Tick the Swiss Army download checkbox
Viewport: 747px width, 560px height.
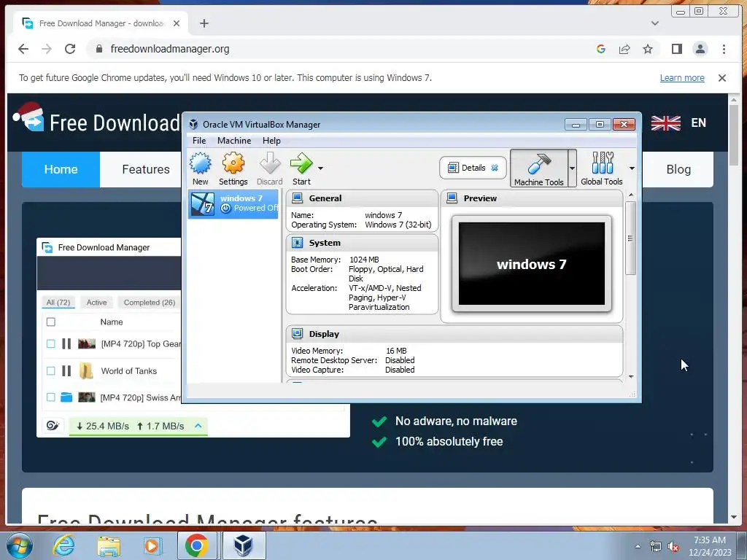click(x=51, y=397)
